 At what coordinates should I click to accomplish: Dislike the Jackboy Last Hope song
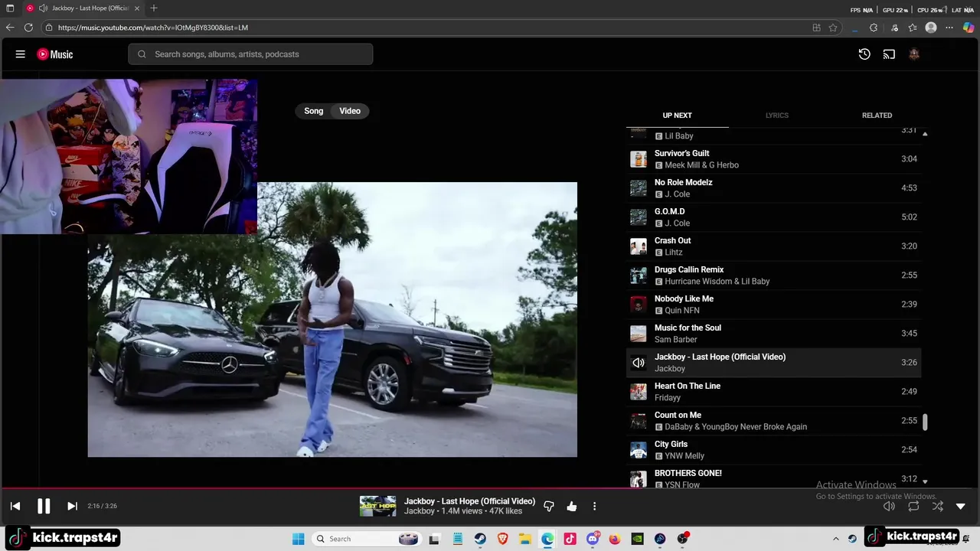[549, 506]
